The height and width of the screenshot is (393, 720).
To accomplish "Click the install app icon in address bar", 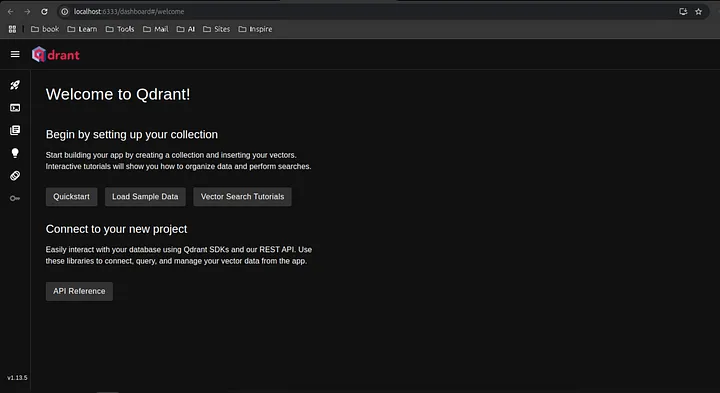I will pos(683,11).
